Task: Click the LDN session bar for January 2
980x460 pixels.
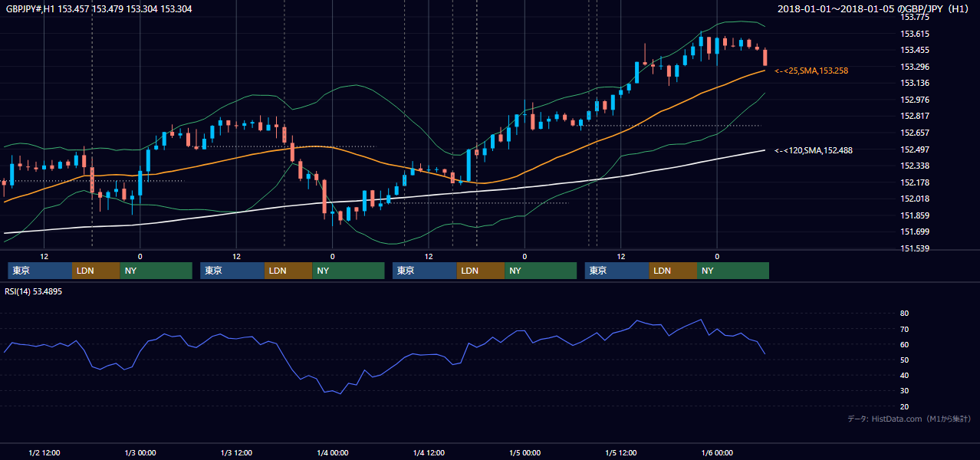Action: pyautogui.click(x=96, y=271)
